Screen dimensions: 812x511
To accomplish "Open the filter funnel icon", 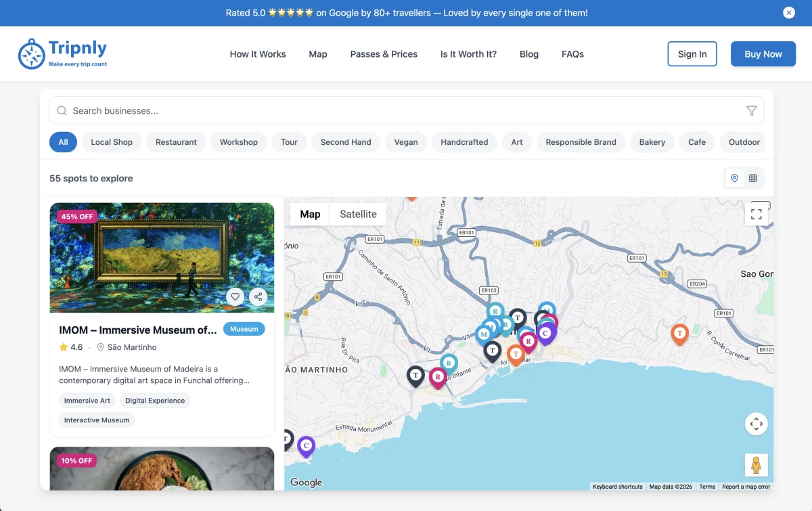I will point(751,110).
